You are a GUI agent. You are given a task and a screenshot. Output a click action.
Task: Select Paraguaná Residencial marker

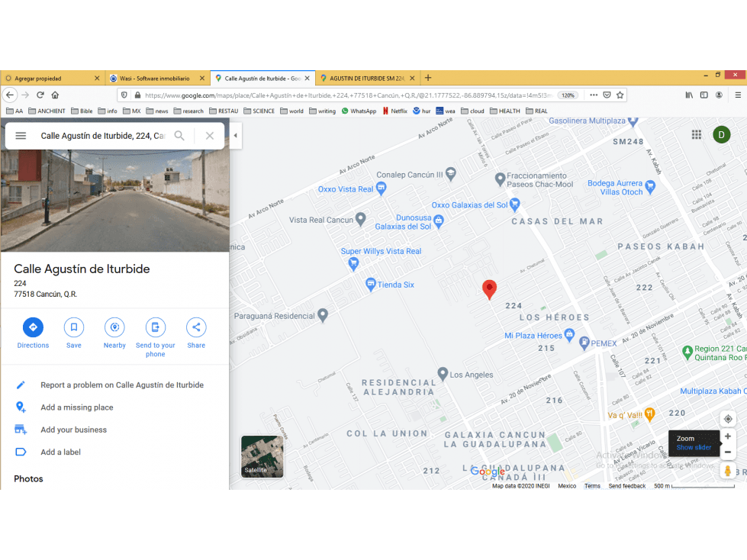point(323,315)
